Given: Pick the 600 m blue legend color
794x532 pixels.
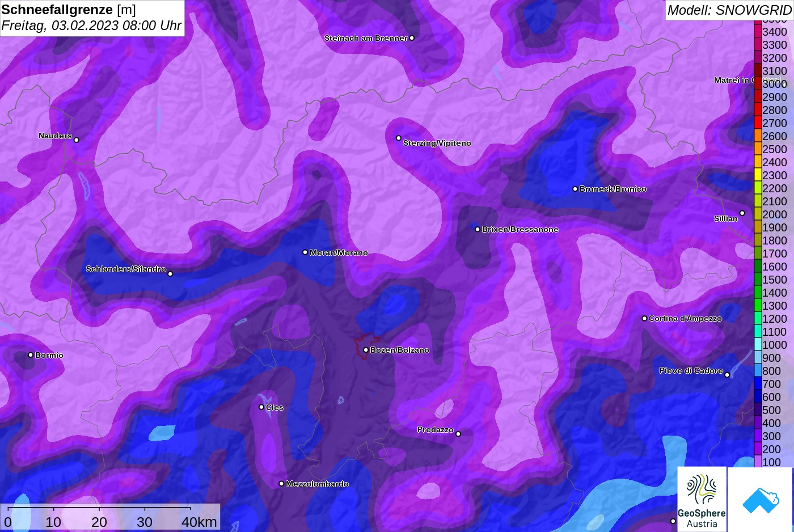Looking at the screenshot, I should click(x=758, y=396).
